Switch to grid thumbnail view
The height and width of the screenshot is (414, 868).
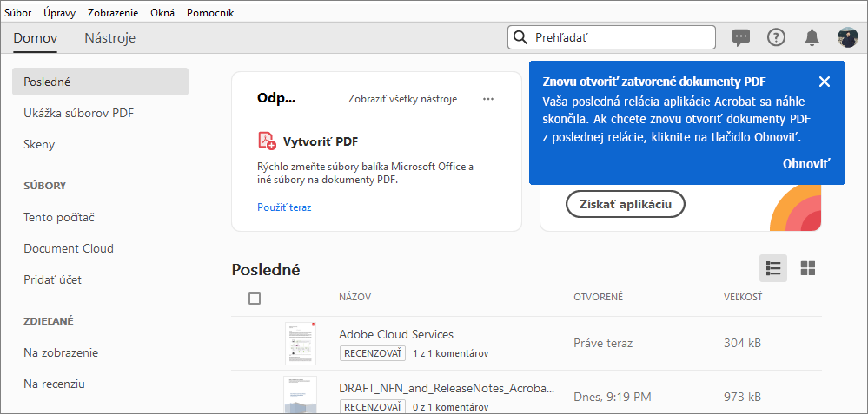(x=808, y=268)
